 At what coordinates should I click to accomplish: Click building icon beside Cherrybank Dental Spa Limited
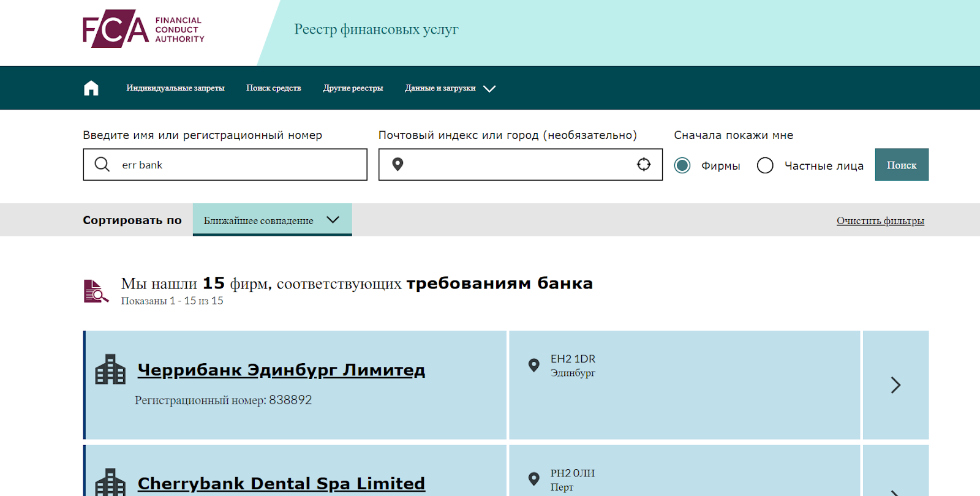110,483
